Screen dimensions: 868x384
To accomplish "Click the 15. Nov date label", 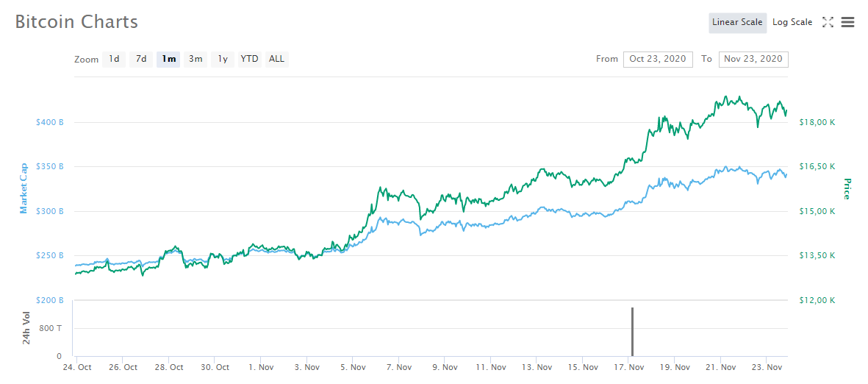I will 582,367.
